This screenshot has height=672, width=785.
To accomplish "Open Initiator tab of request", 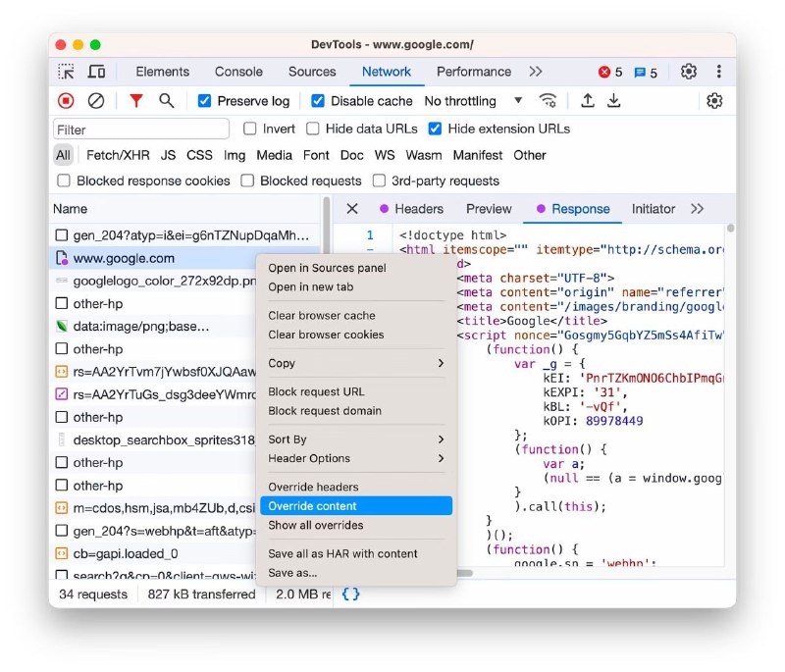I will pos(653,209).
